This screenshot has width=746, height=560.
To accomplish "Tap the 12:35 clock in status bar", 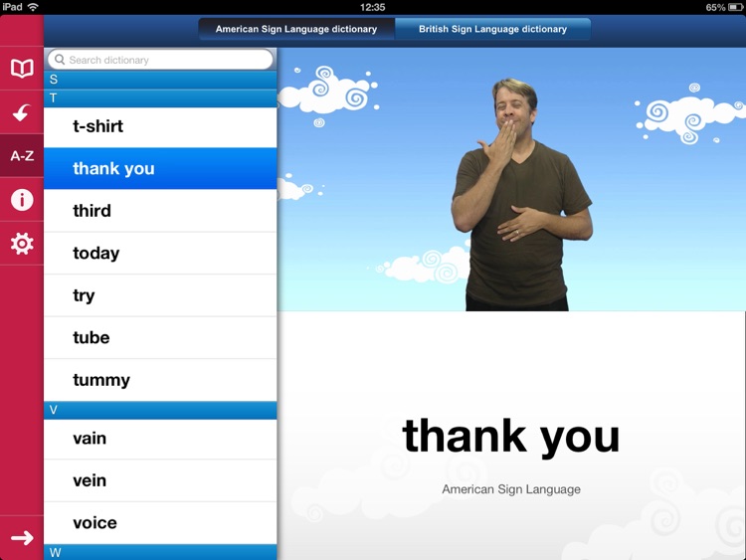I will pos(373,7).
